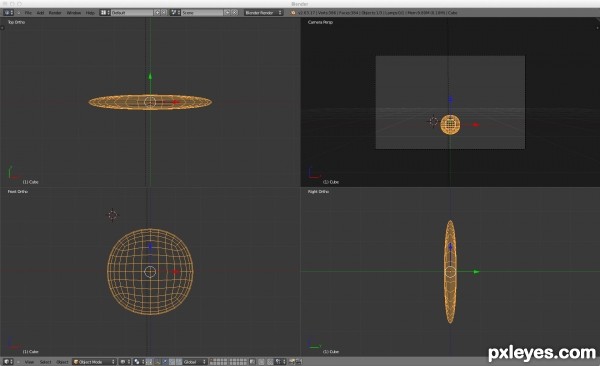Open the 3D View editor type selector

pyautogui.click(x=8, y=362)
